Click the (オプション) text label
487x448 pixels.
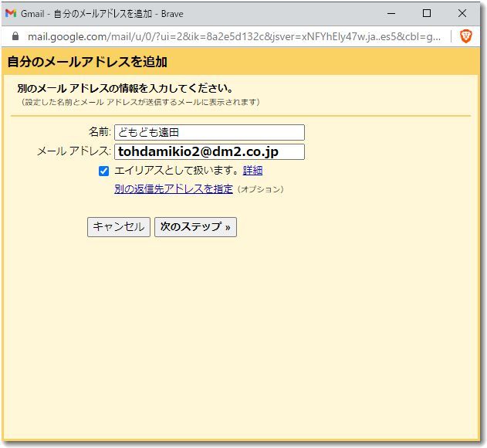coord(260,189)
